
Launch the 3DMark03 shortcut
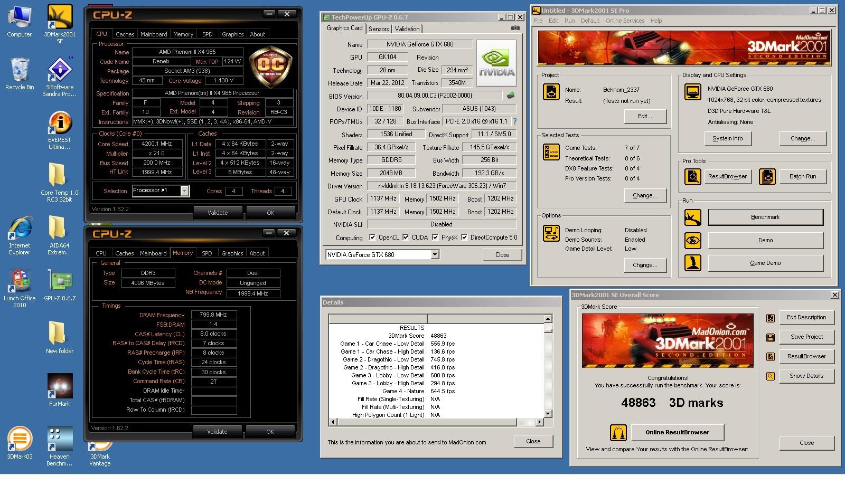click(x=20, y=443)
